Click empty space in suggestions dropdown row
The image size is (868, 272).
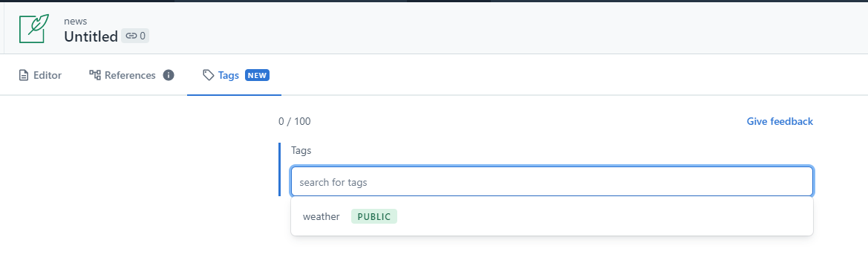coord(604,216)
